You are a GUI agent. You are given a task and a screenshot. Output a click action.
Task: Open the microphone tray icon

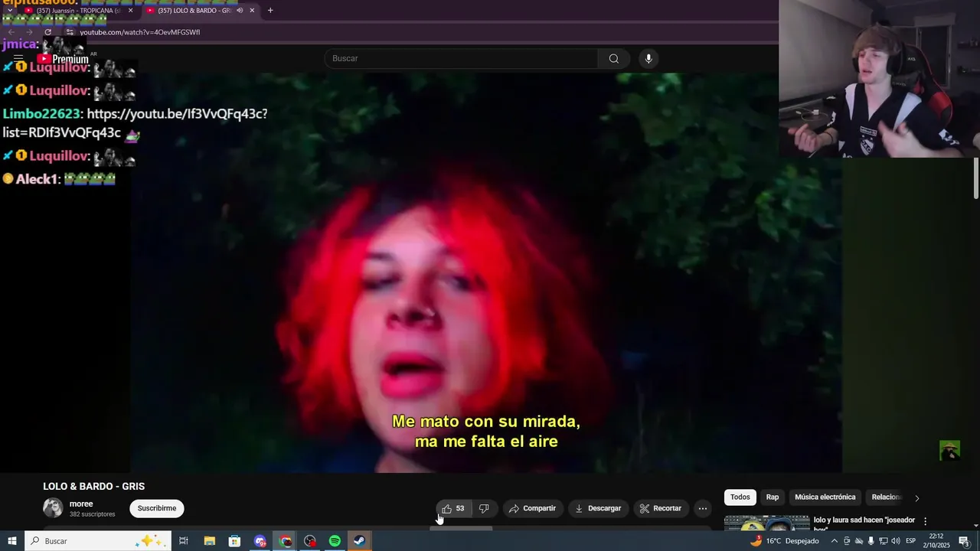pos(871,541)
